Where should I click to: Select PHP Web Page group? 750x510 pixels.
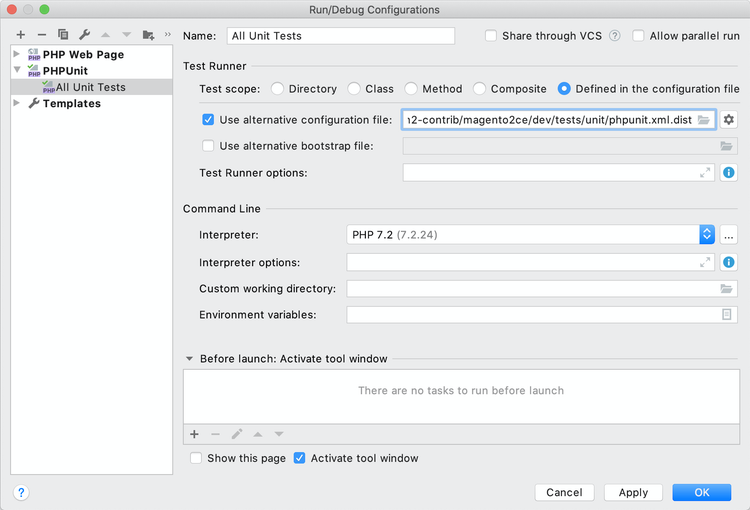click(83, 55)
